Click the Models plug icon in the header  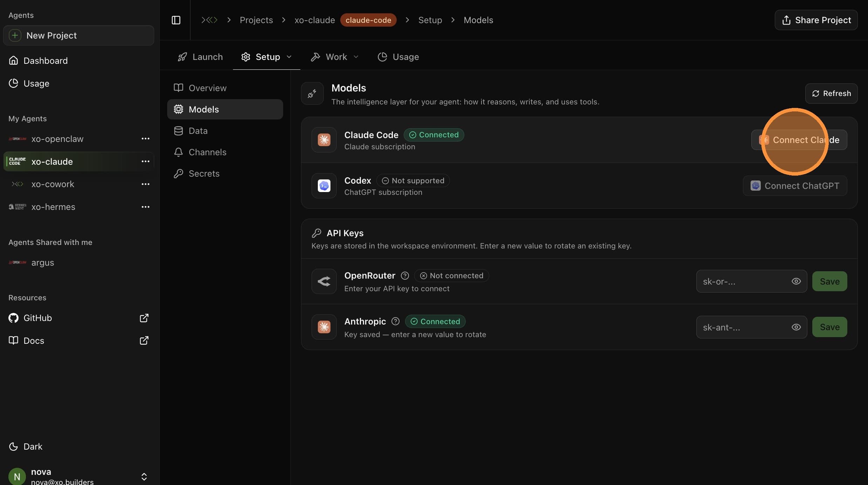312,94
